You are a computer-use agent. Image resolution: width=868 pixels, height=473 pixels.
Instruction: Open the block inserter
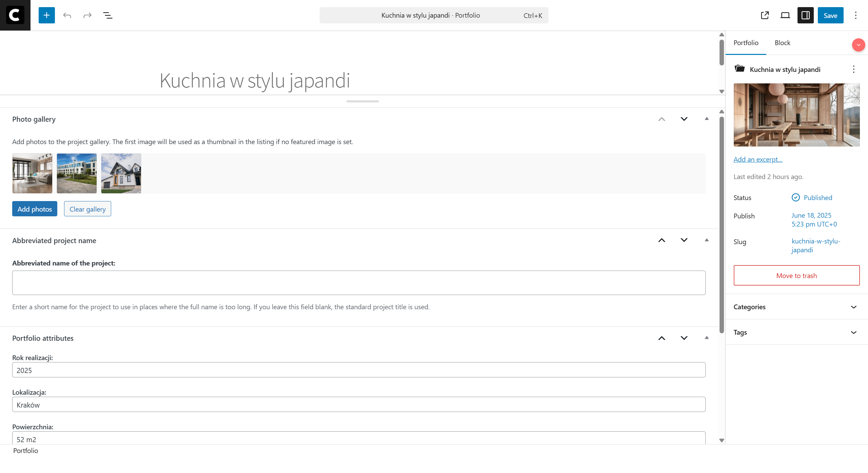46,15
